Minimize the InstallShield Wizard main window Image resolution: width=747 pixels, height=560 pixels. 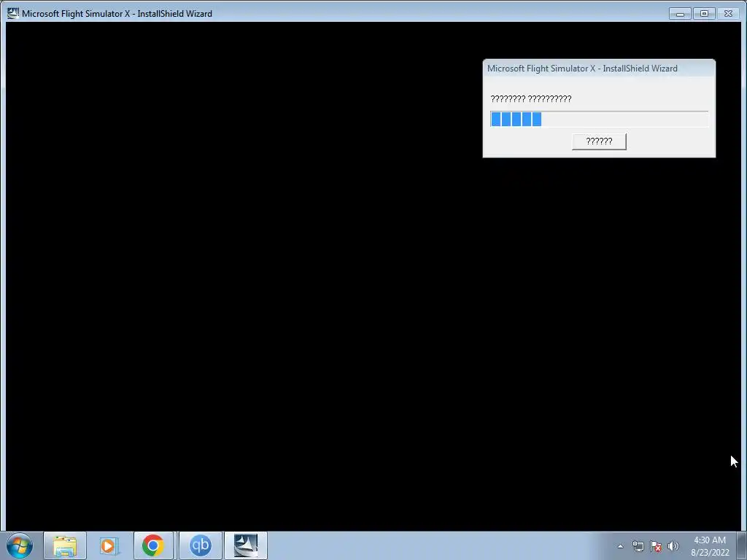tap(680, 14)
